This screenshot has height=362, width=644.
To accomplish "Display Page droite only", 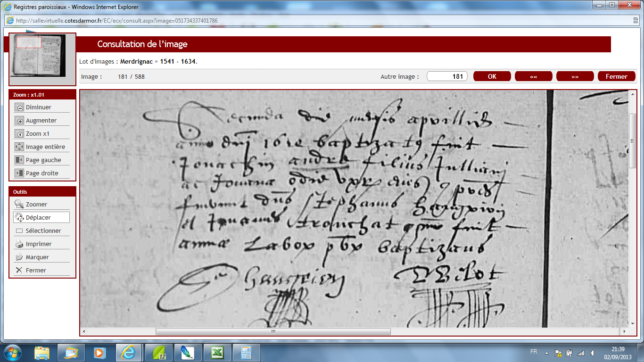I will (41, 173).
